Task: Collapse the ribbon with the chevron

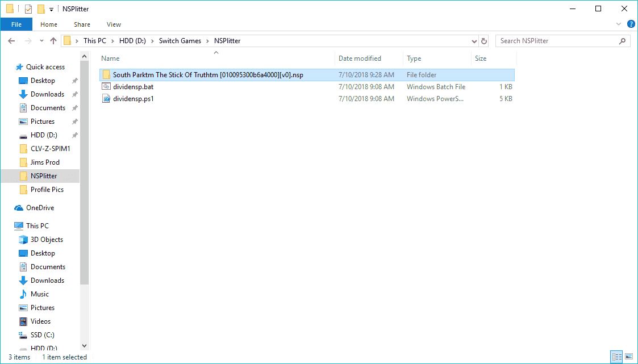Action: tap(619, 24)
